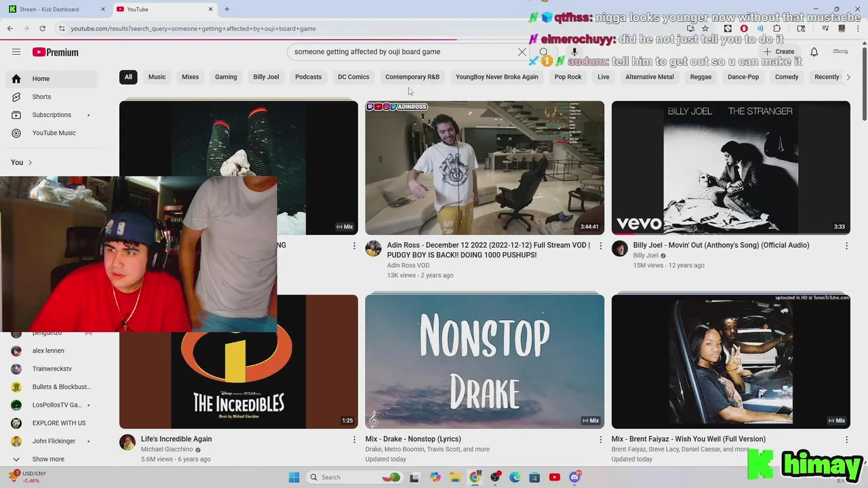Image resolution: width=868 pixels, height=488 pixels.
Task: Switch to Stream - Kick Dashboard tab
Action: click(x=56, y=9)
